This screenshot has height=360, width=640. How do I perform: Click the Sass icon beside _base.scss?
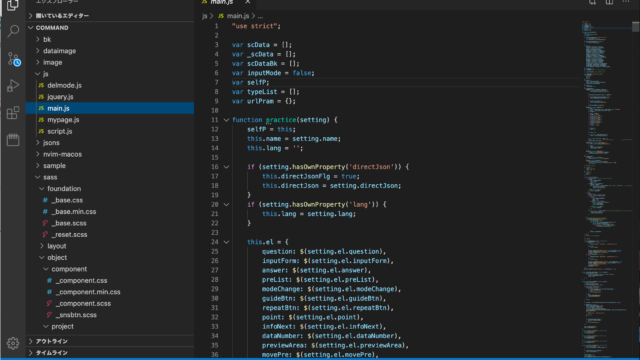[x=45, y=223]
